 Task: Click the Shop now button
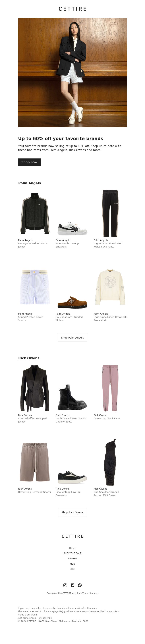[29, 162]
